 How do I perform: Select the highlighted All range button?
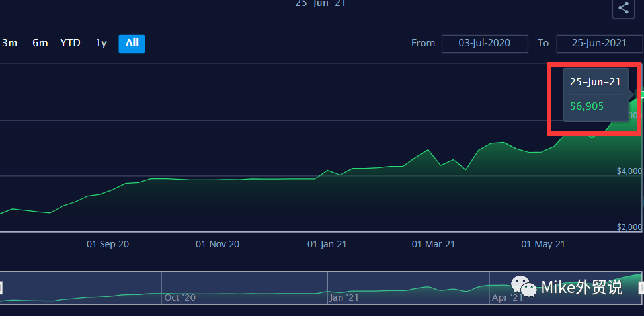[132, 44]
